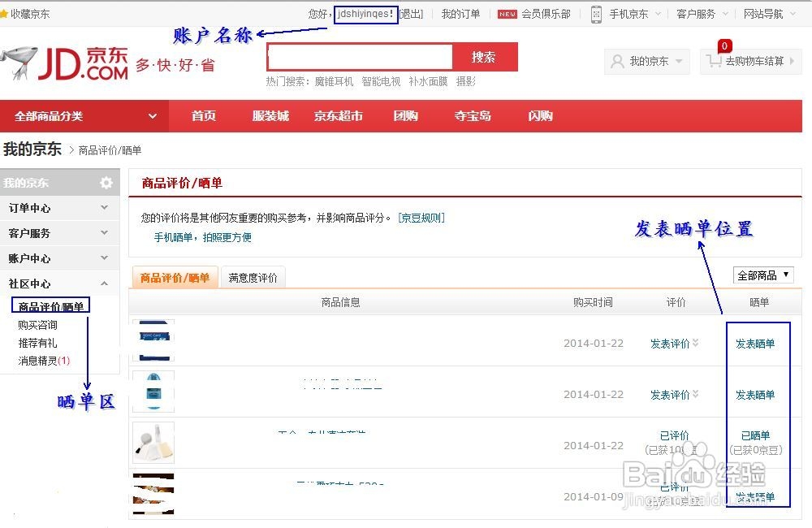This screenshot has height=528, width=812.
Task: Click the NEW badge beside 会员俱乐部
Action: 508,13
